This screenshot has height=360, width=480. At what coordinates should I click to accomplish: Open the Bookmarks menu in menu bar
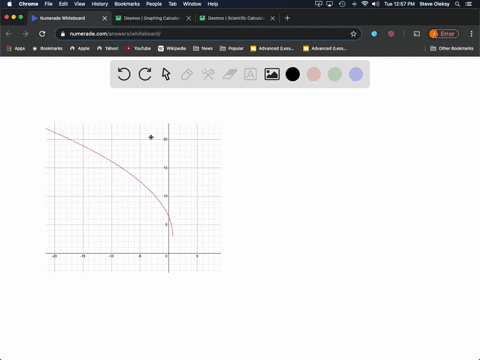click(127, 4)
